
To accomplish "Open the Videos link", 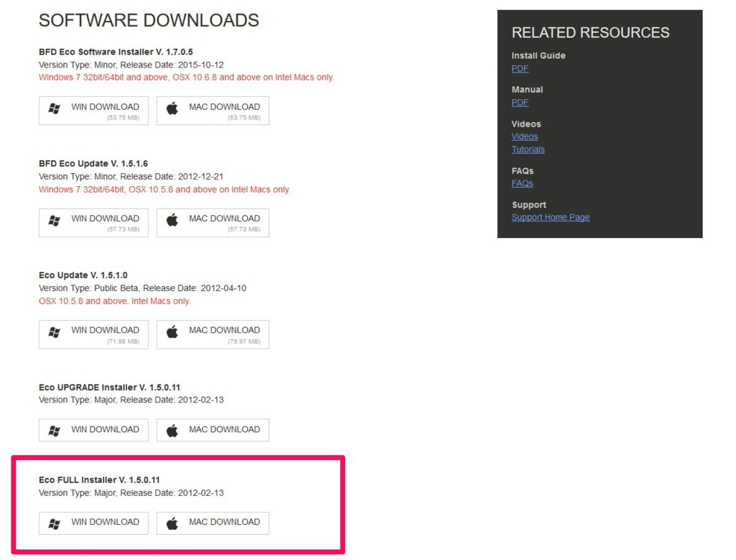I will coord(524,137).
